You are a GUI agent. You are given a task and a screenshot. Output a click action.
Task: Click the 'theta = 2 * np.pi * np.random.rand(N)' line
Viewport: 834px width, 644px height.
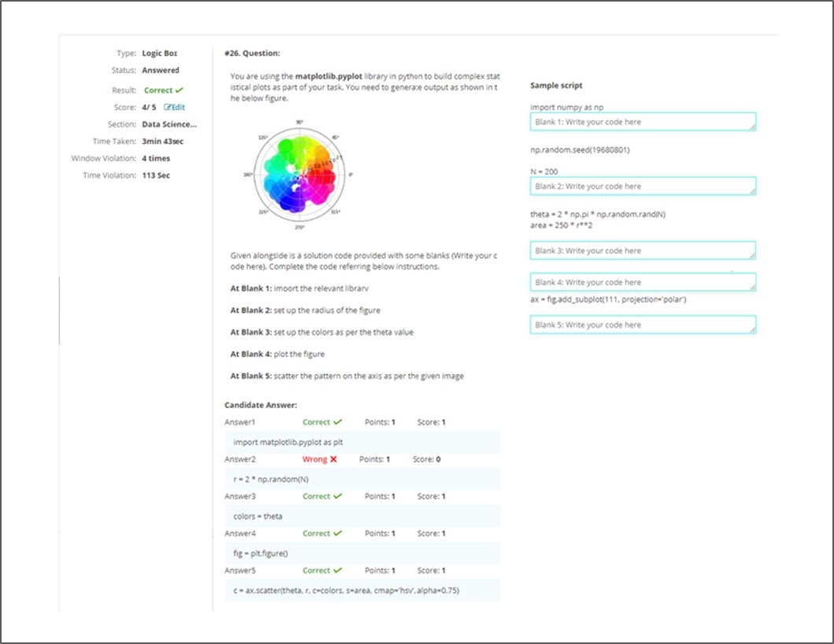[598, 214]
